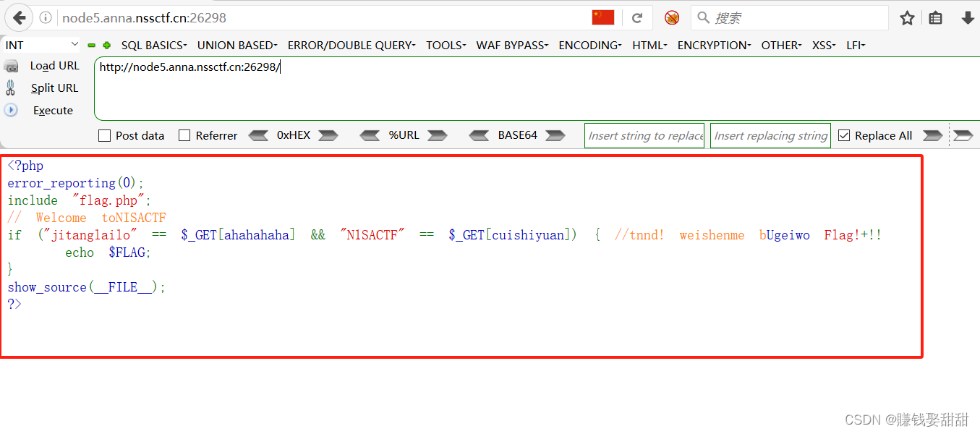The height and width of the screenshot is (434, 980).
Task: Click the left arrow before BASE64
Action: point(480,135)
